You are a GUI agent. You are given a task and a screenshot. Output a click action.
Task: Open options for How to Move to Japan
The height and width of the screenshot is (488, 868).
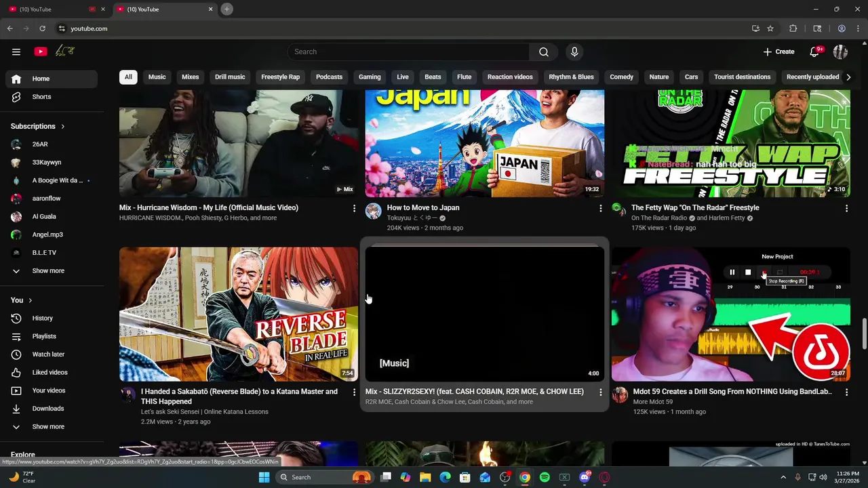600,208
